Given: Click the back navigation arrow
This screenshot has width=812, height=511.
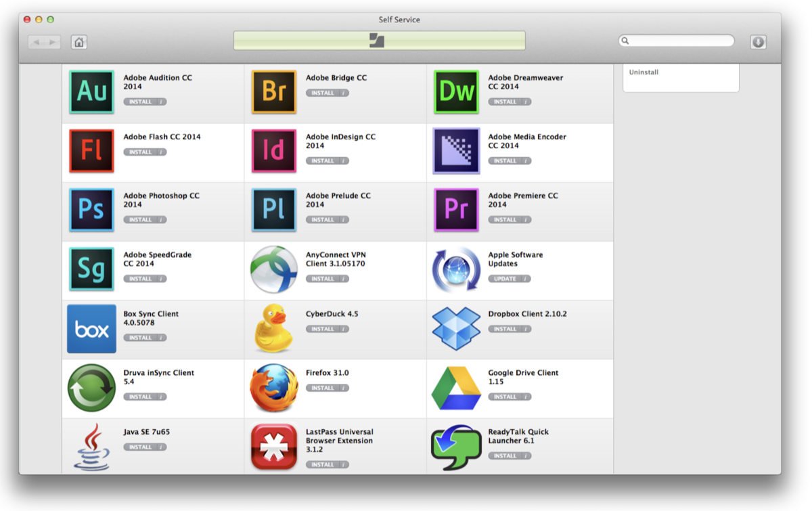Looking at the screenshot, I should click(x=37, y=41).
